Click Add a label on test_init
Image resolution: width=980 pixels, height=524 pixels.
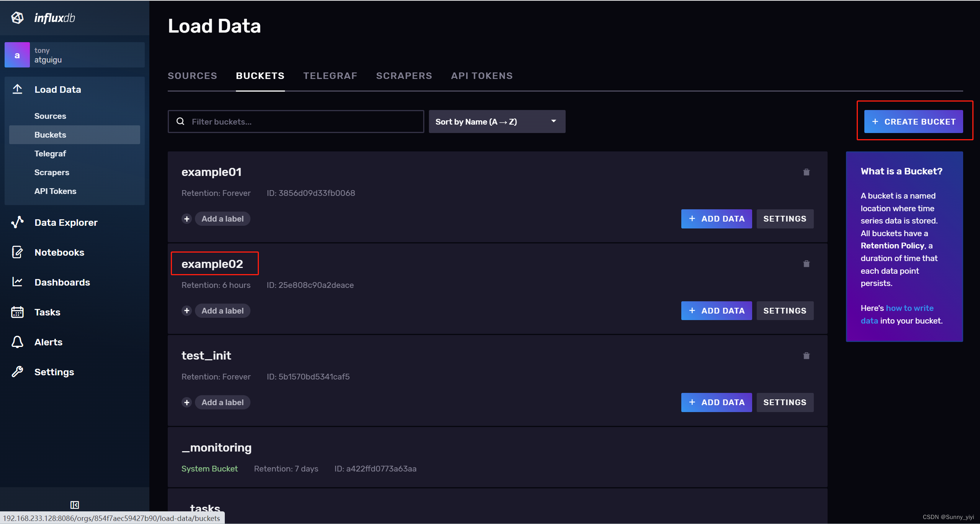(x=223, y=402)
